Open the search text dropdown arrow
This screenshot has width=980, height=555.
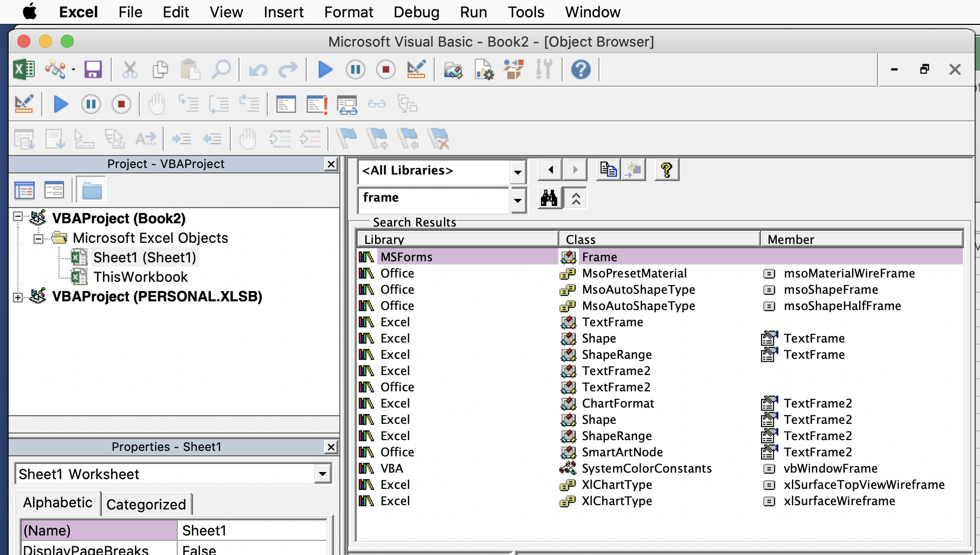[x=518, y=200]
